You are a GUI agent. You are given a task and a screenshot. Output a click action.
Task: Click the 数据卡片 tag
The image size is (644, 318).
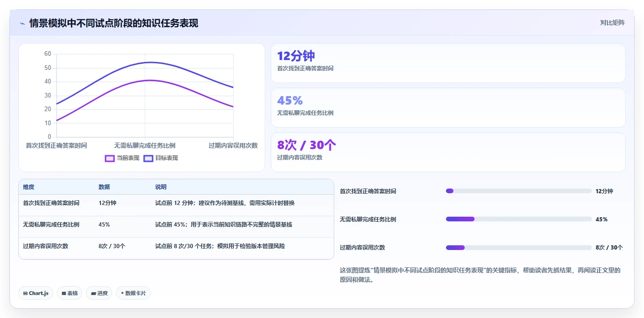(133, 293)
